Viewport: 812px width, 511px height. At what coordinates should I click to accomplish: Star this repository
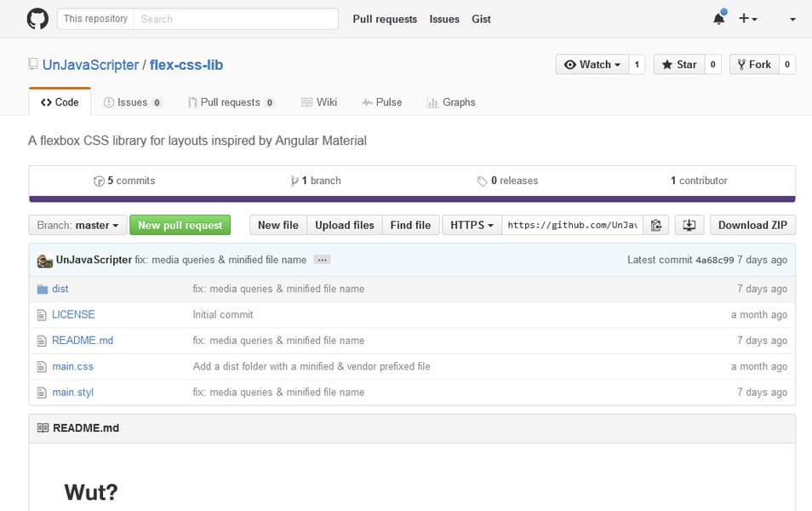tap(679, 64)
